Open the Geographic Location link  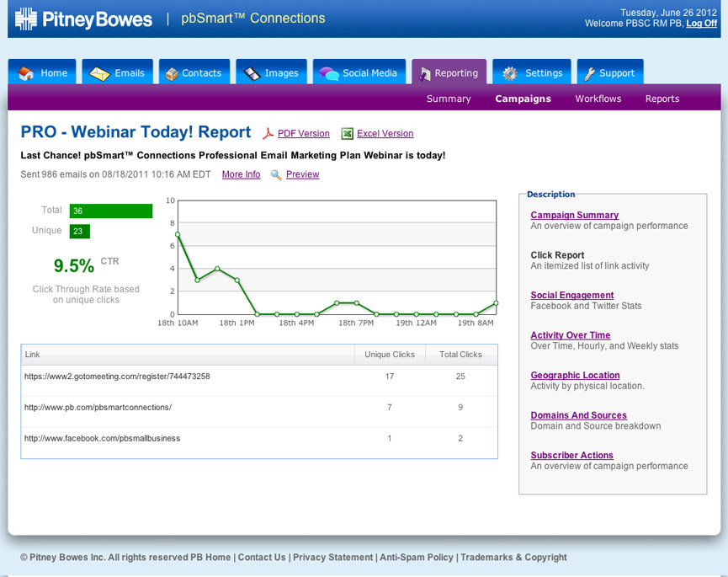(575, 375)
